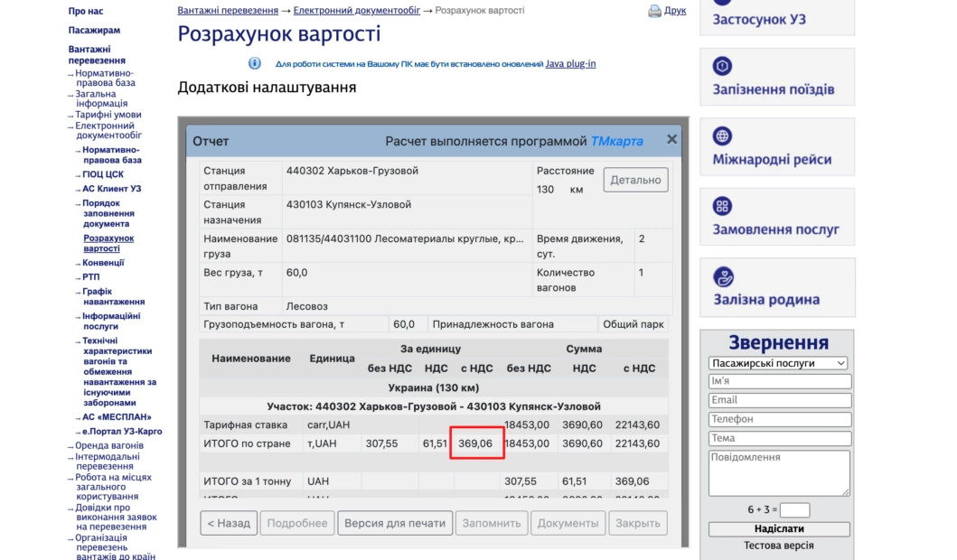
Task: Click the Общий парк cell
Action: coord(633,324)
